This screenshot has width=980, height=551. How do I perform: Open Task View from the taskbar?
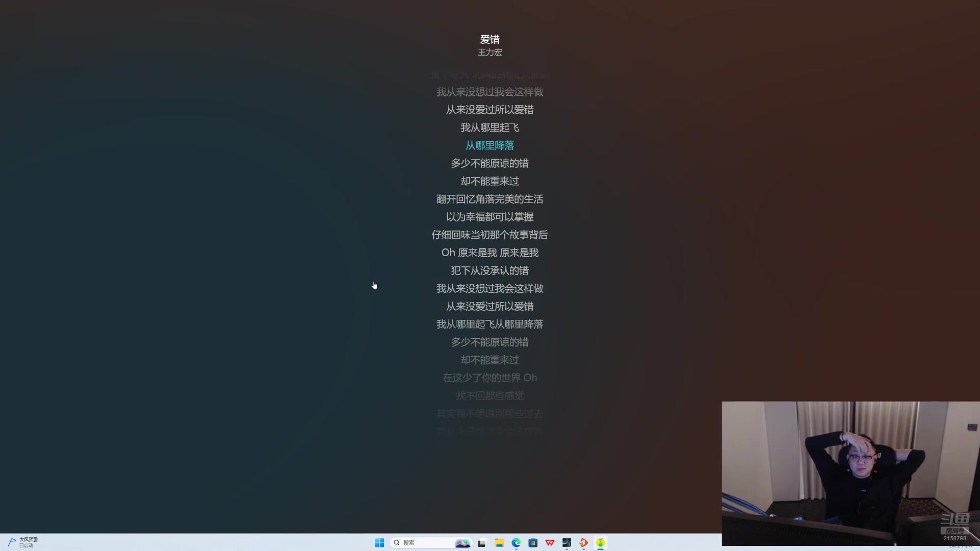pyautogui.click(x=481, y=543)
